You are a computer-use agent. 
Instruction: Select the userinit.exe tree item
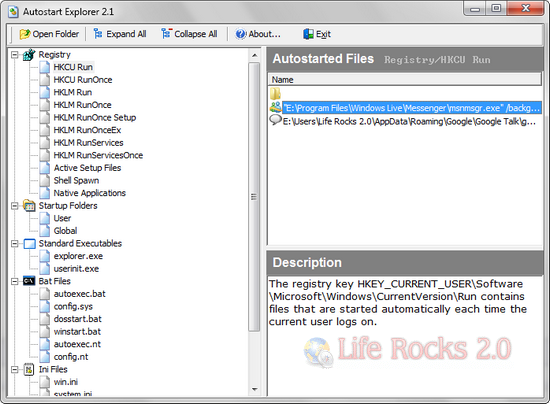pos(76,269)
